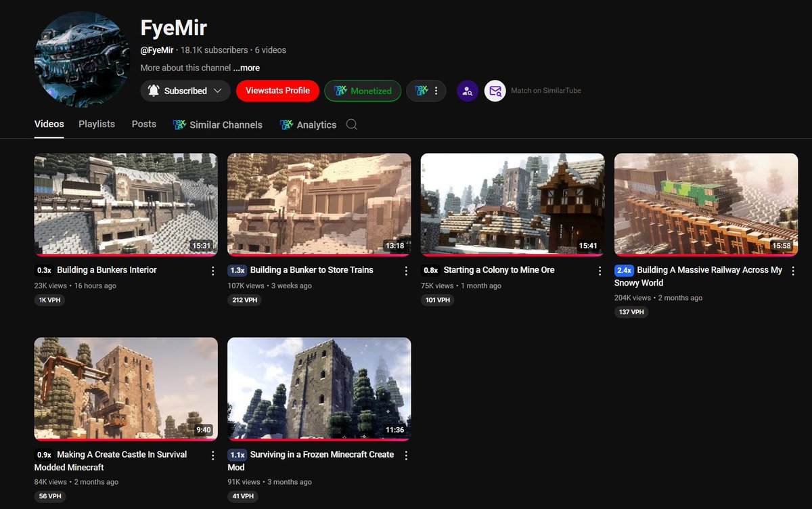This screenshot has height=509, width=812.
Task: Click the purple person-search icon
Action: click(x=468, y=91)
